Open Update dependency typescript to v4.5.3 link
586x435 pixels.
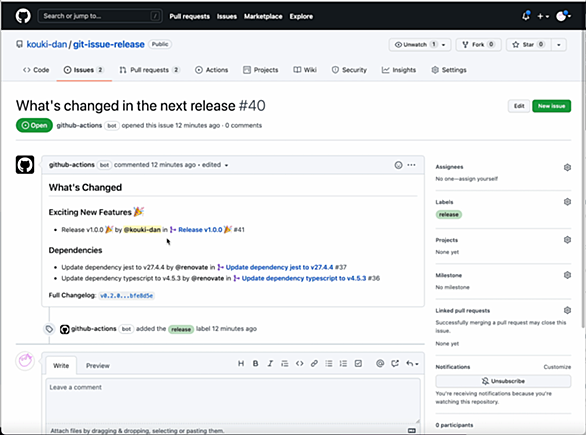[304, 278]
